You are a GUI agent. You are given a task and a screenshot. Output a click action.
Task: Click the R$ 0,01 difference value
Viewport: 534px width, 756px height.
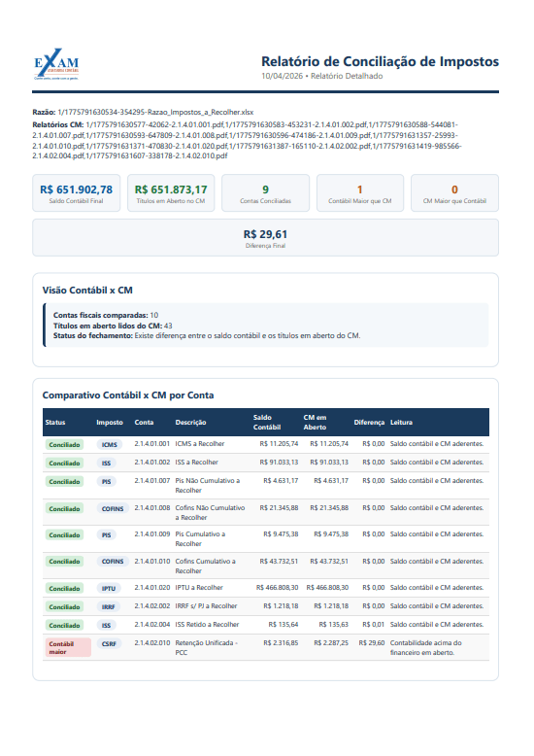[x=374, y=624]
